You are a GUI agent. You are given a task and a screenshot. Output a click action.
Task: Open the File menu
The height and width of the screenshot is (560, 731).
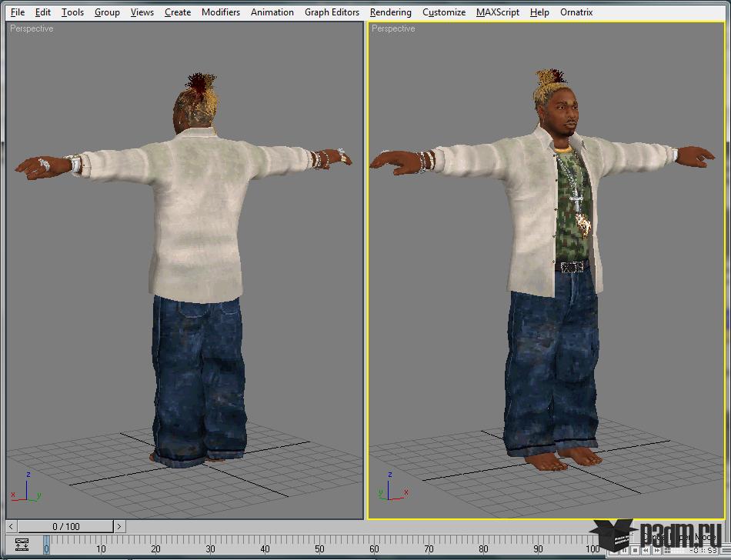(17, 12)
